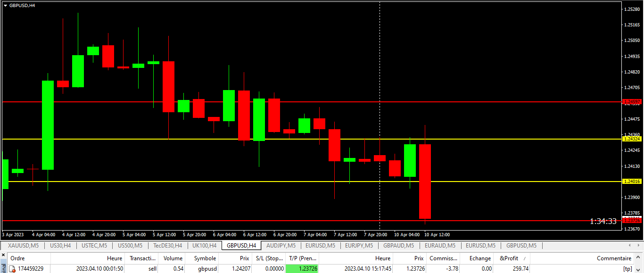Image resolution: width=644 pixels, height=273 pixels.
Task: Open the TecDE30,H4 chart tab
Action: click(x=168, y=246)
